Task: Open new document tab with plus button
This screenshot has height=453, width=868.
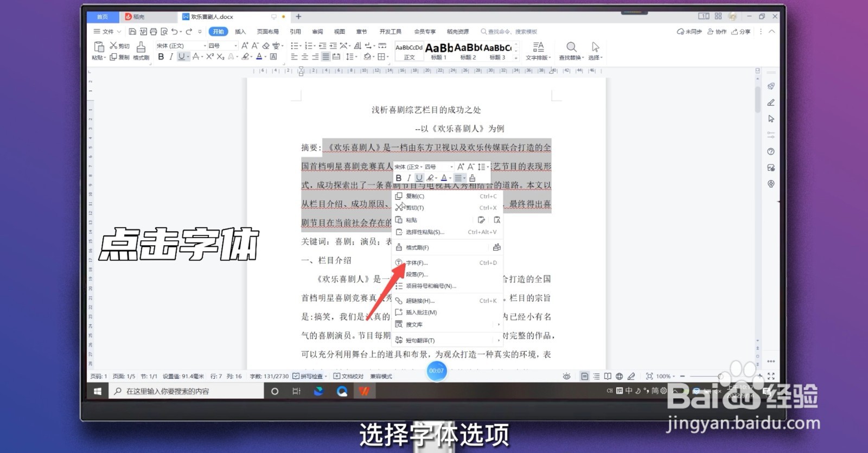Action: [x=298, y=17]
